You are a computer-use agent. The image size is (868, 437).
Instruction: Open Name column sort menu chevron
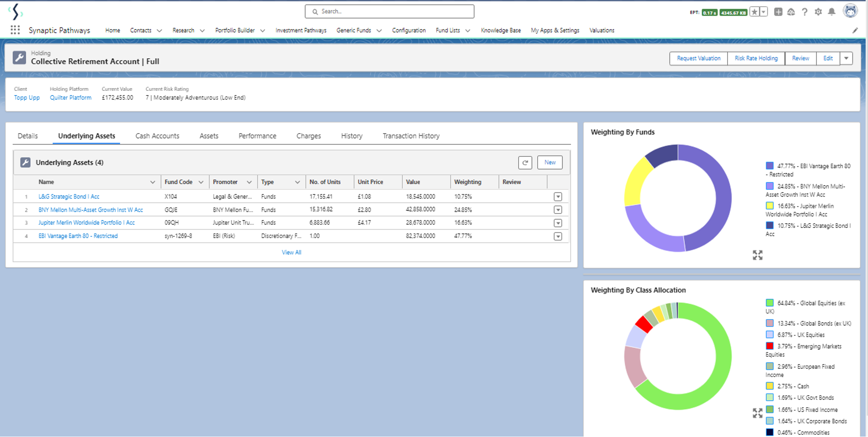[x=153, y=182]
